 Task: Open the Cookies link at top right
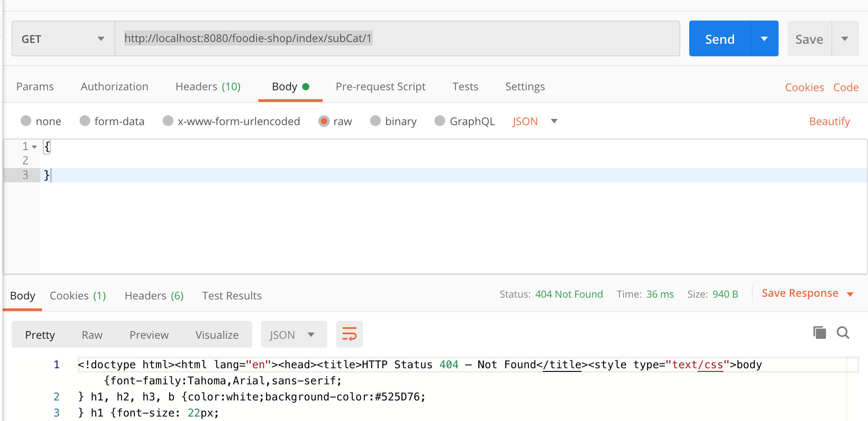tap(804, 88)
